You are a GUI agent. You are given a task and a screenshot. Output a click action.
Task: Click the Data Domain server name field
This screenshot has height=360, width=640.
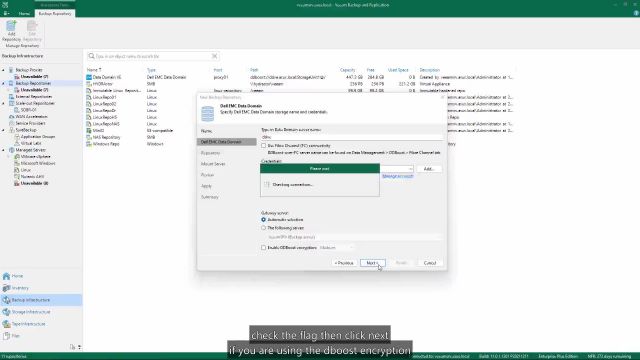352,138
